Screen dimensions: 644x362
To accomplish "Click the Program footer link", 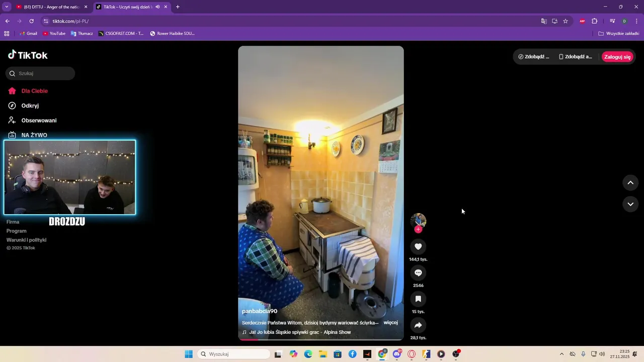I will pyautogui.click(x=16, y=231).
